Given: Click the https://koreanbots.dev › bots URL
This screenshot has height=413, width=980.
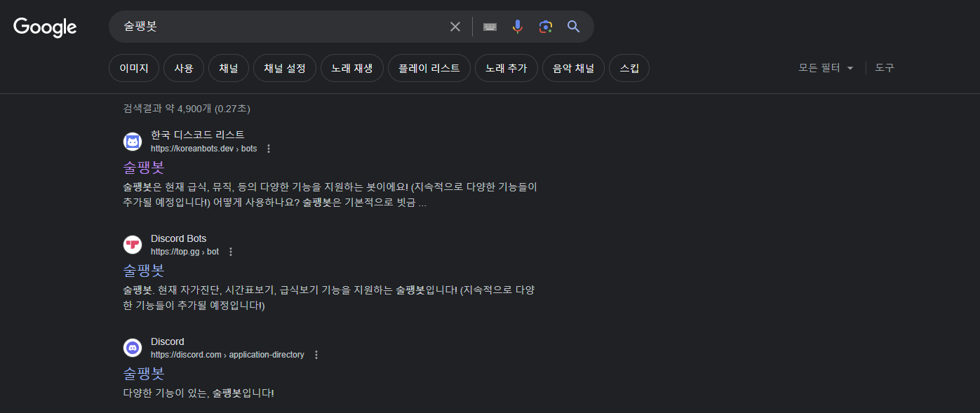Looking at the screenshot, I should point(204,149).
